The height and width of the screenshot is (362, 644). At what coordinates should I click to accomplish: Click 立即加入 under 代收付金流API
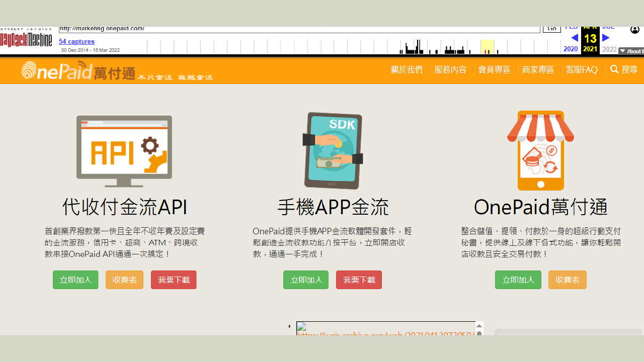(75, 280)
